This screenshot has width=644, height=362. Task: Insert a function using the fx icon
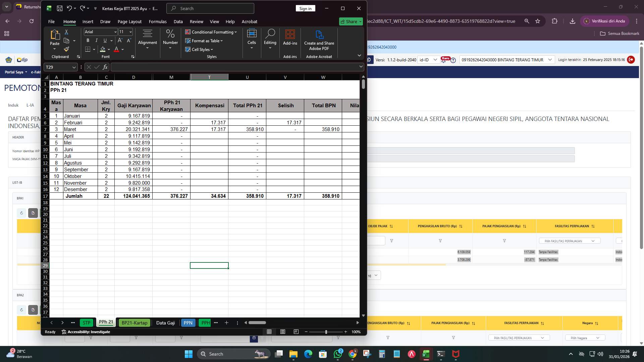[105, 67]
